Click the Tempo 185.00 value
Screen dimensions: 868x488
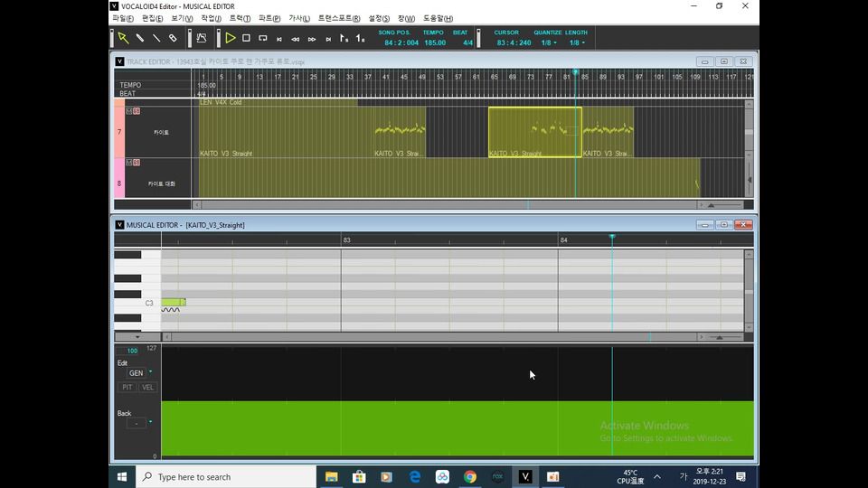(x=435, y=42)
